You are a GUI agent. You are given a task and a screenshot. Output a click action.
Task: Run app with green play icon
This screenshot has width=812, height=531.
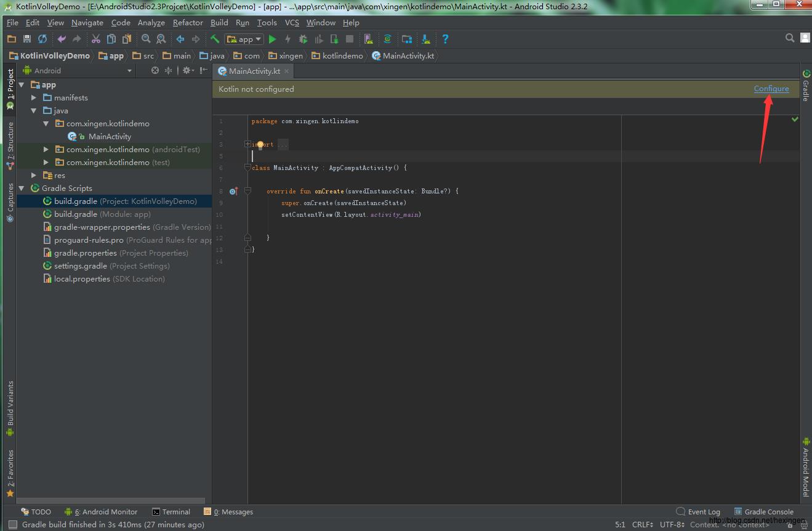tap(273, 39)
